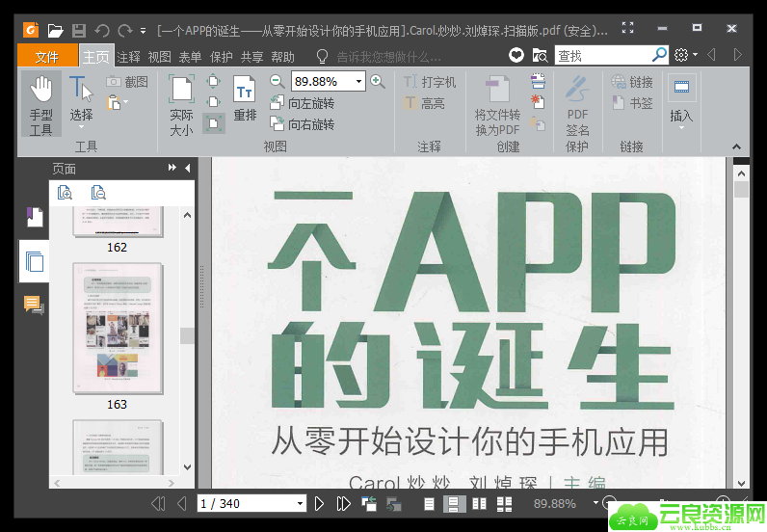The width and height of the screenshot is (767, 532).
Task: Switch to the Form (表单) tab
Action: click(190, 57)
